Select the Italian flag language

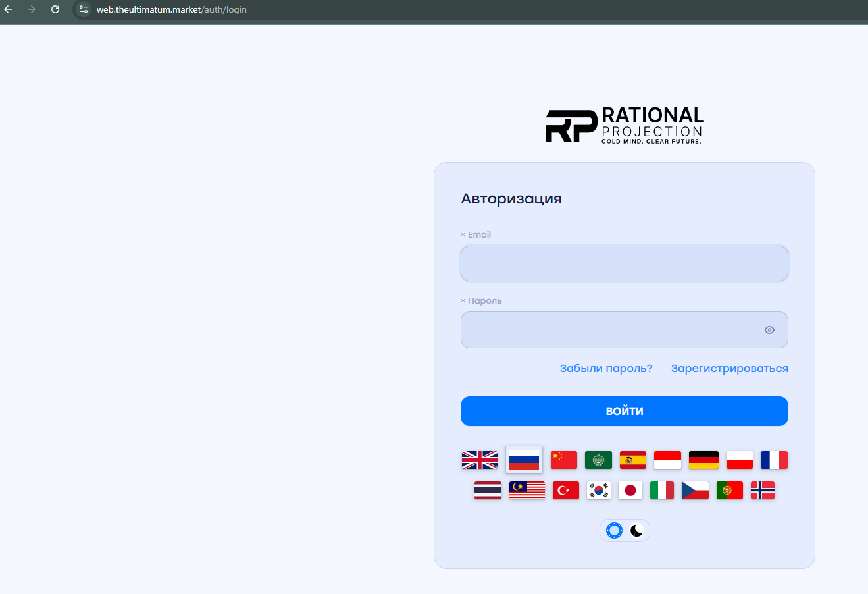pyautogui.click(x=662, y=490)
